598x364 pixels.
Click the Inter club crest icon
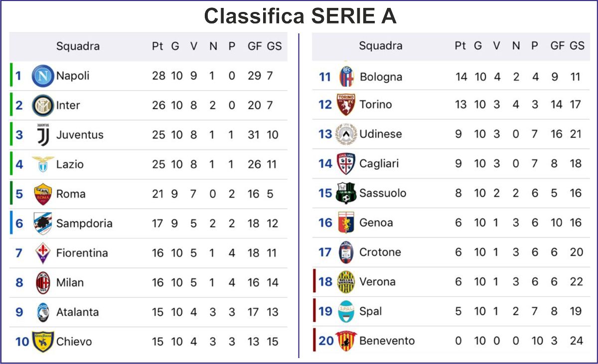click(43, 106)
